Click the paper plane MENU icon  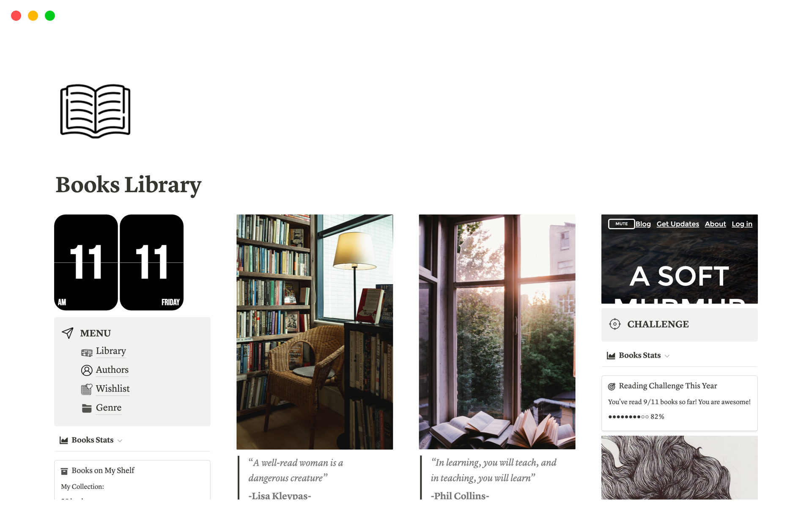pos(68,333)
